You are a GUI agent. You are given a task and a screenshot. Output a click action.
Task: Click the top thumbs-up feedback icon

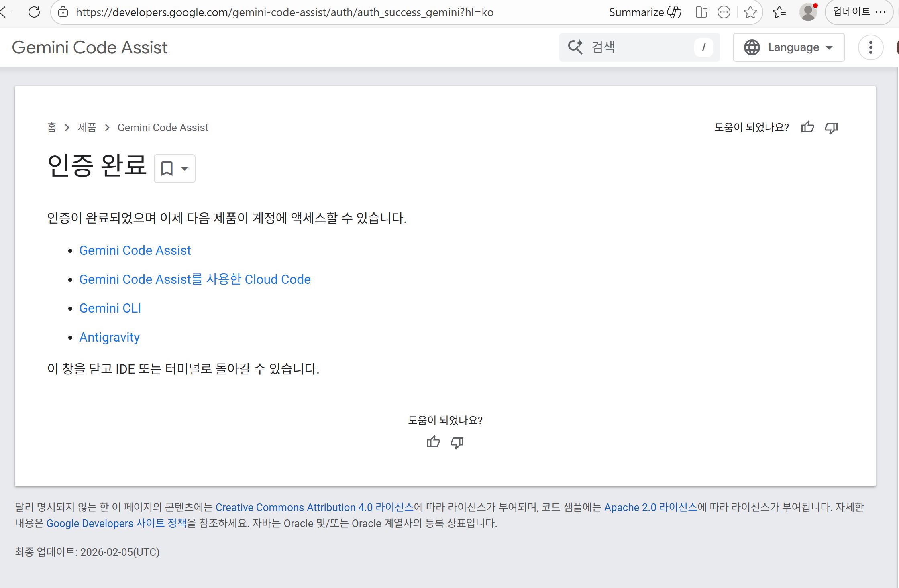click(x=807, y=127)
